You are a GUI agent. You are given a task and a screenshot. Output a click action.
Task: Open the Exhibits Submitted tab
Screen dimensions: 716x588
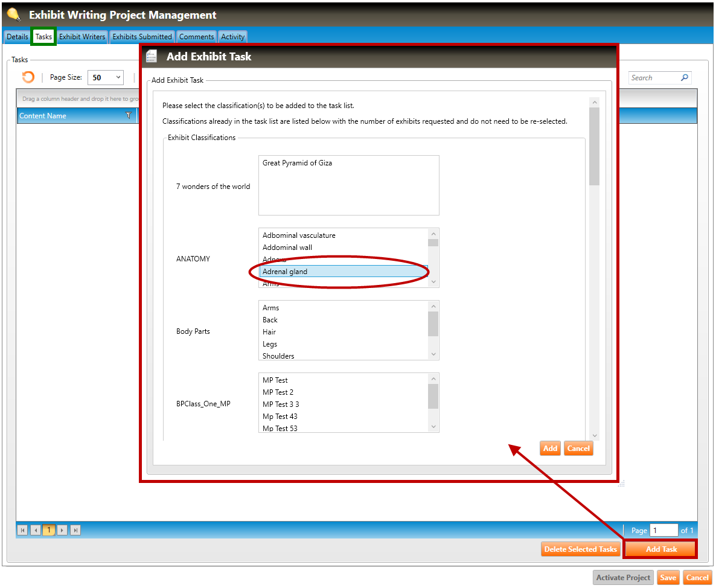(142, 37)
